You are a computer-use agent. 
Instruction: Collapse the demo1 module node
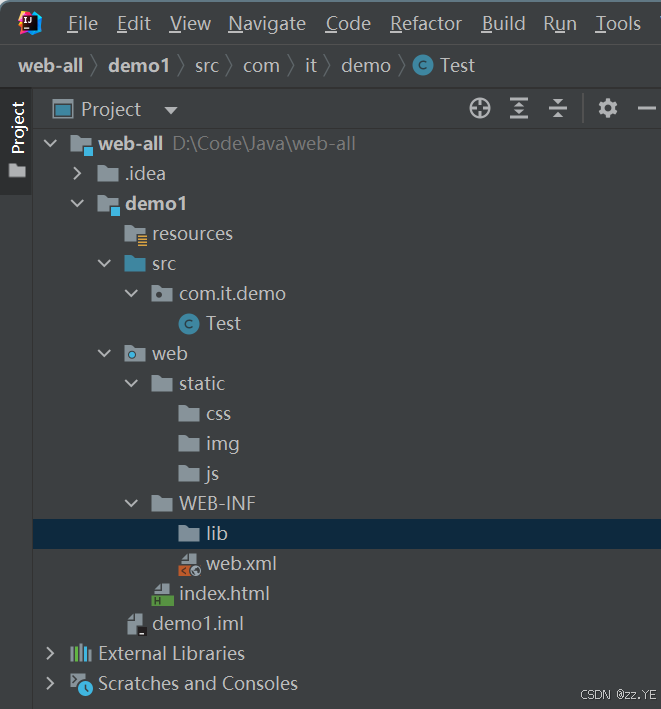click(77, 203)
